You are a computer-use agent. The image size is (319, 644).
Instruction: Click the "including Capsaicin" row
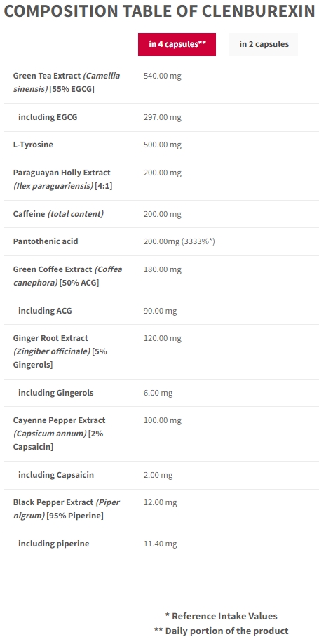tap(161, 475)
